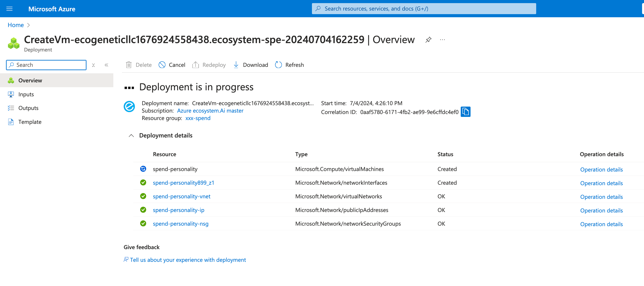Screen dimensions: 644x286
Task: Open the xxx-spend resource group
Action: click(x=198, y=118)
